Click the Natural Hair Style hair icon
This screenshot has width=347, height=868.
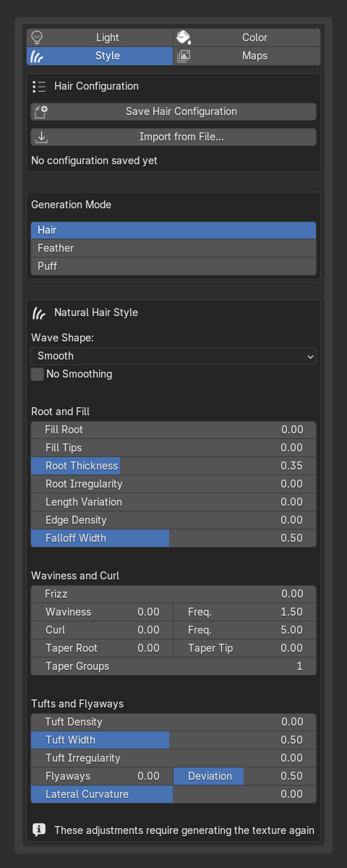(x=39, y=313)
